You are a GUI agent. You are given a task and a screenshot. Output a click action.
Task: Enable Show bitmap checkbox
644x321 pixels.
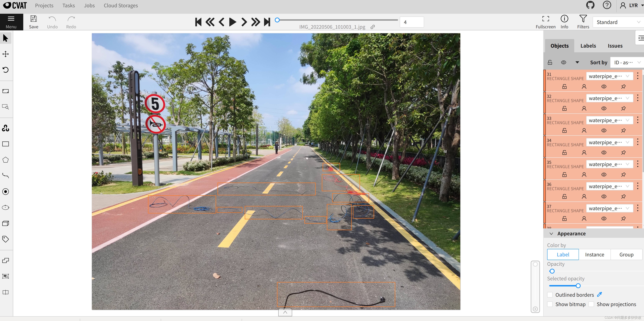[x=550, y=304]
